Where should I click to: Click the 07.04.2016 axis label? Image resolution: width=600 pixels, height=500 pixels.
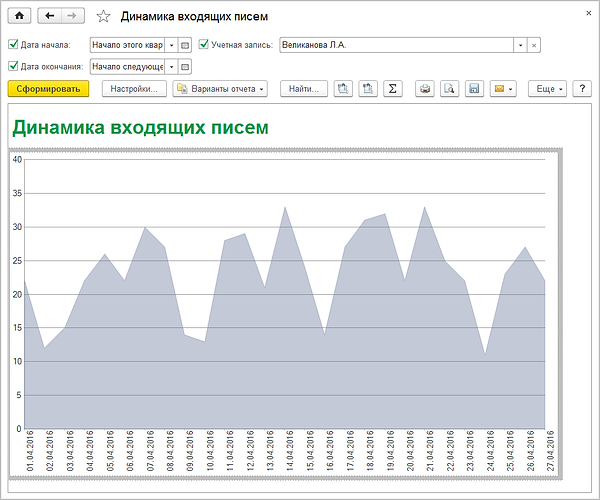click(150, 451)
